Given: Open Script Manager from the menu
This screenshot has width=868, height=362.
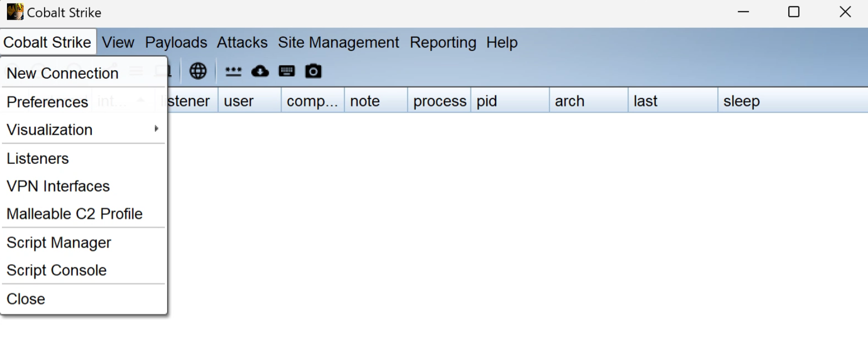Looking at the screenshot, I should [84, 243].
